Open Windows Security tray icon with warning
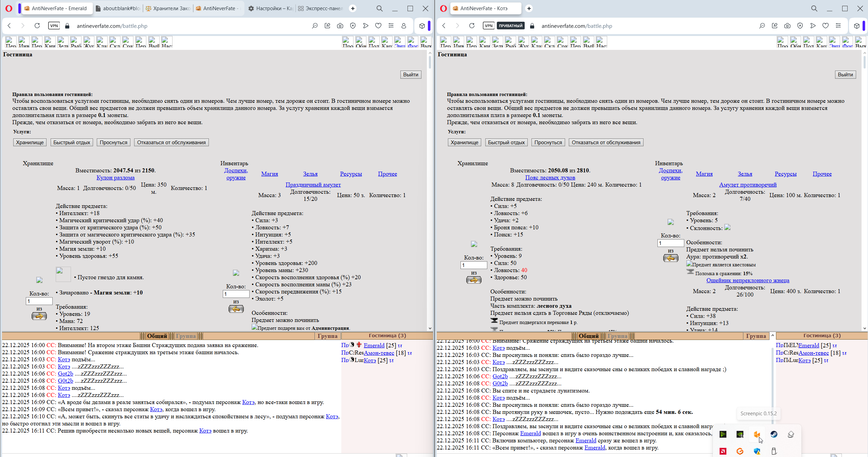 click(x=757, y=451)
